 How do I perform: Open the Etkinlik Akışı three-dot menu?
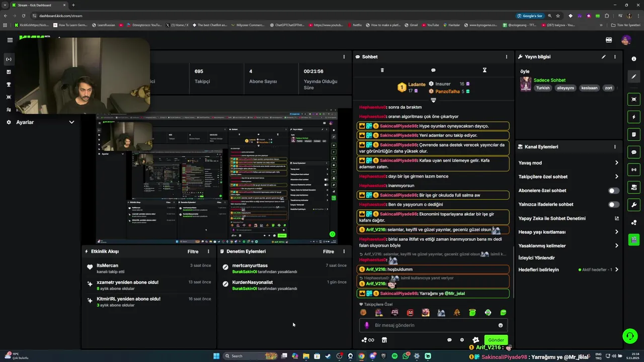(x=208, y=251)
